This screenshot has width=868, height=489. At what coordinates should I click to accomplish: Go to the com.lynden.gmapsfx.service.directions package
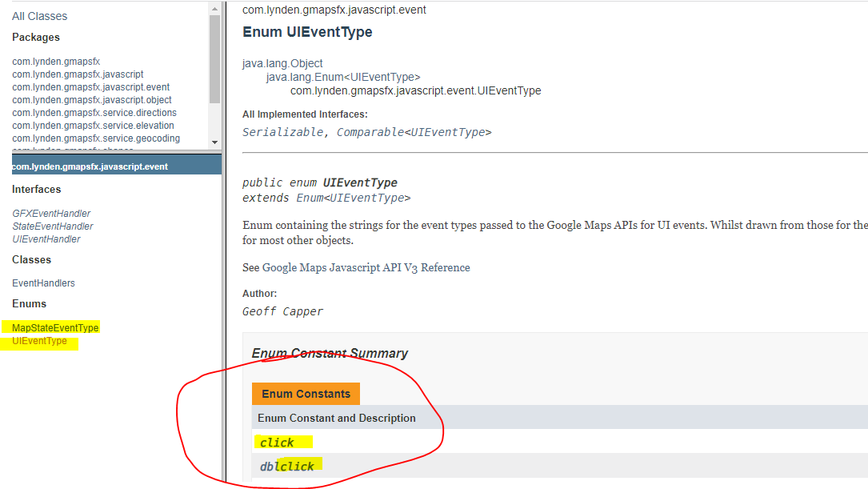pos(94,113)
